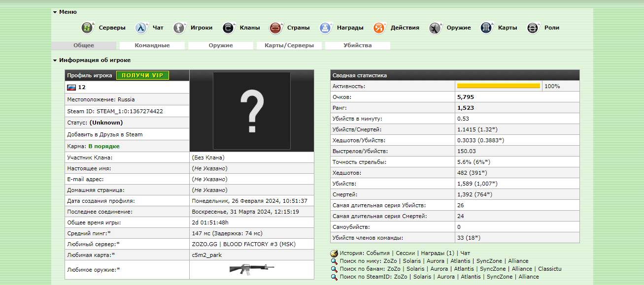Open the Chat half-life icon
644x285 pixels.
[142, 28]
